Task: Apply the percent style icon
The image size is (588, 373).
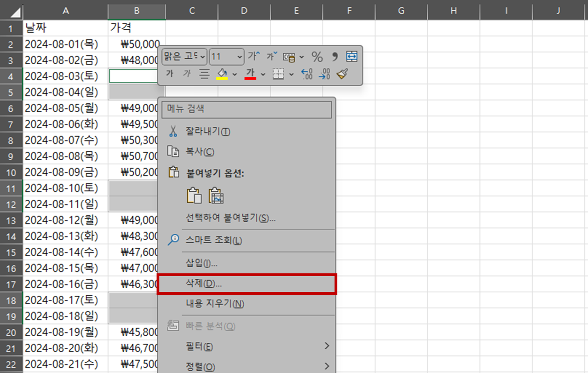Action: pyautogui.click(x=317, y=56)
